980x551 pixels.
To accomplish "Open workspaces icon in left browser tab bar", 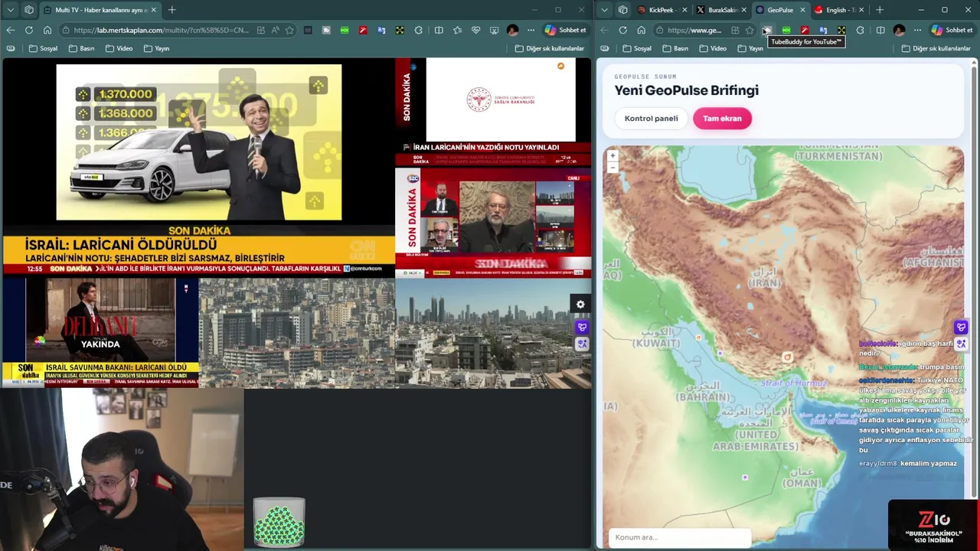I will [x=28, y=10].
